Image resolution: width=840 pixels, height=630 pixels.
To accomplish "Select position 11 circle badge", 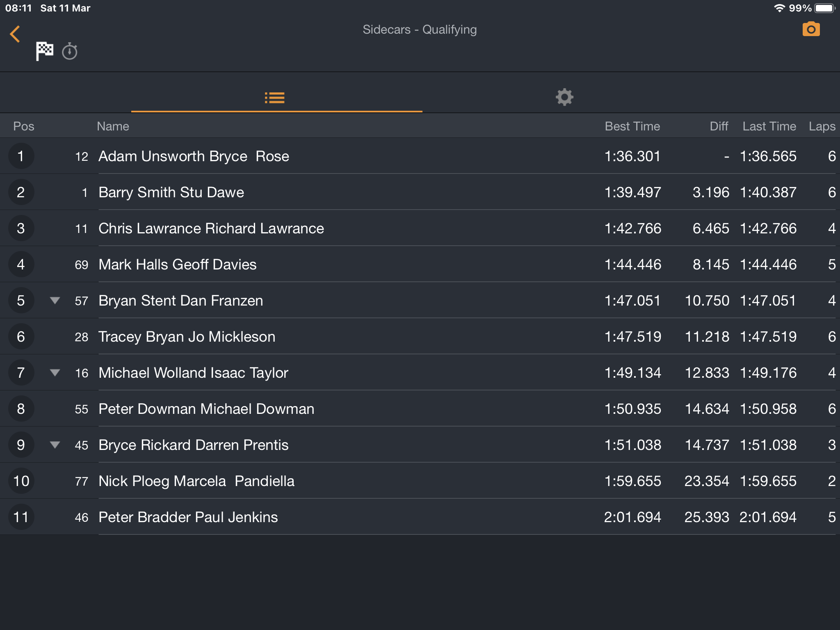I will point(21,517).
